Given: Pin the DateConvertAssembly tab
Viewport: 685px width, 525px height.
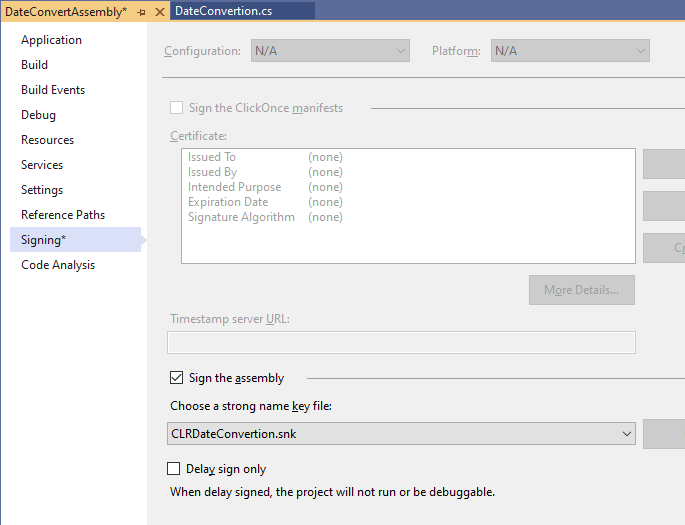Looking at the screenshot, I should [x=141, y=11].
